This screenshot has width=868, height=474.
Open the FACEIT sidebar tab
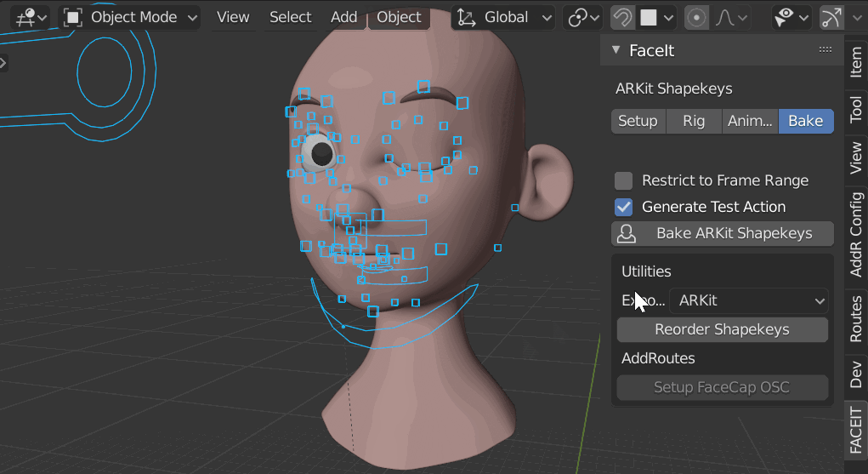click(x=856, y=430)
